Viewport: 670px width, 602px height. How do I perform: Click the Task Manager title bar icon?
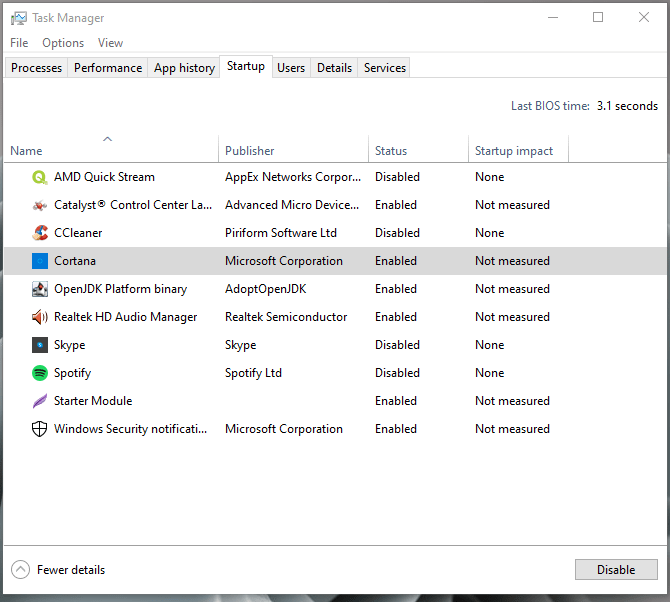pos(18,18)
